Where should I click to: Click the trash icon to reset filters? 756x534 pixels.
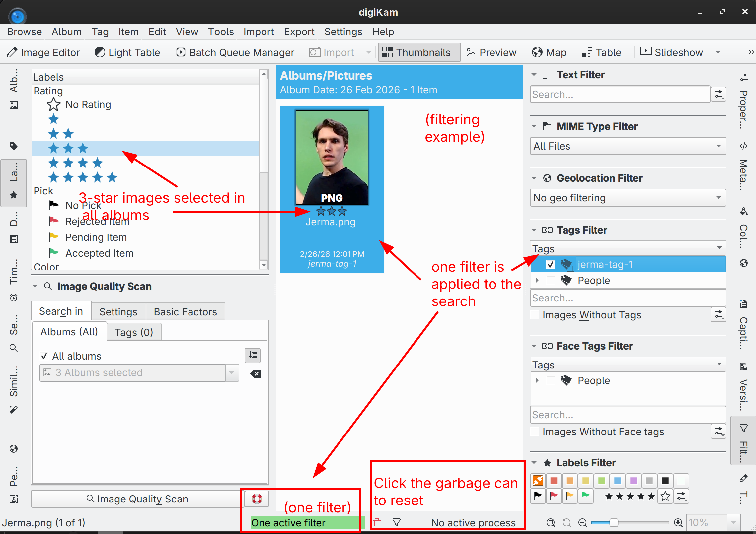coord(377,523)
